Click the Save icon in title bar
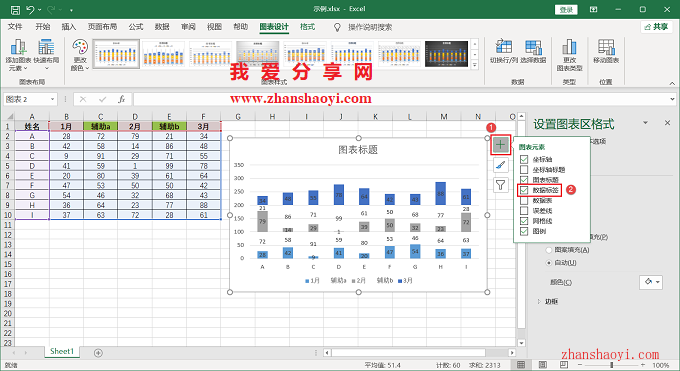 (15, 10)
